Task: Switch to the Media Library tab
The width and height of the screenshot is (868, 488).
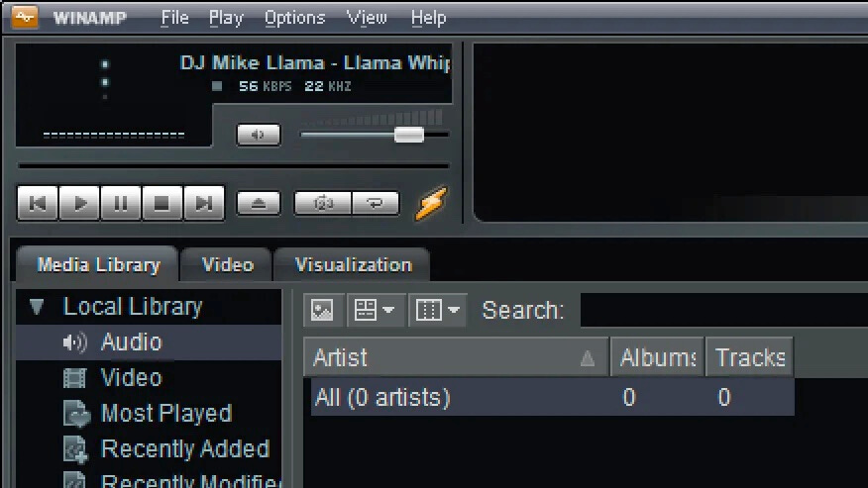Action: [98, 264]
